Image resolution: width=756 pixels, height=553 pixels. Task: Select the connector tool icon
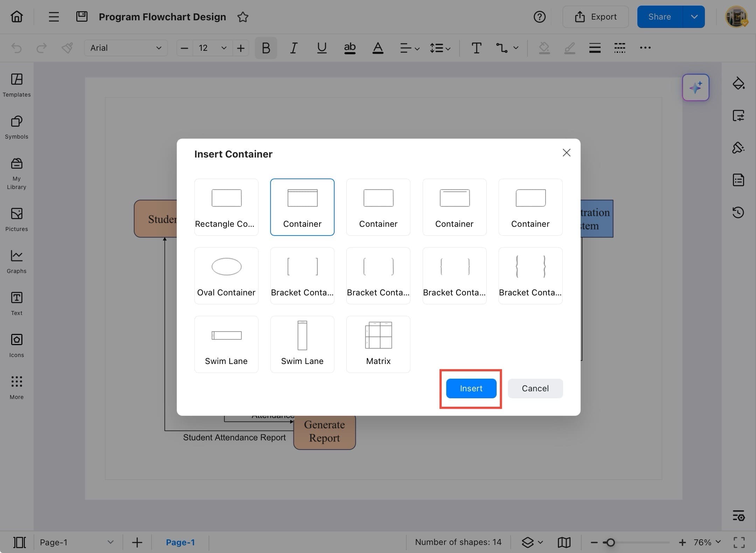click(502, 48)
